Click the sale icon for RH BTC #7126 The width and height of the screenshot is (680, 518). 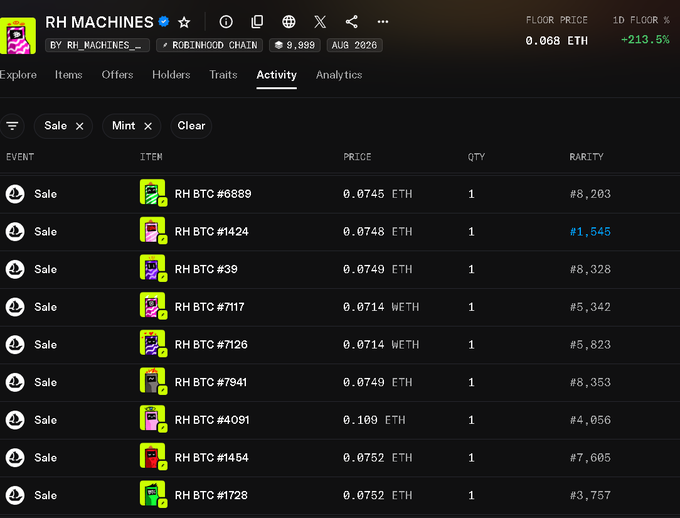coord(15,344)
